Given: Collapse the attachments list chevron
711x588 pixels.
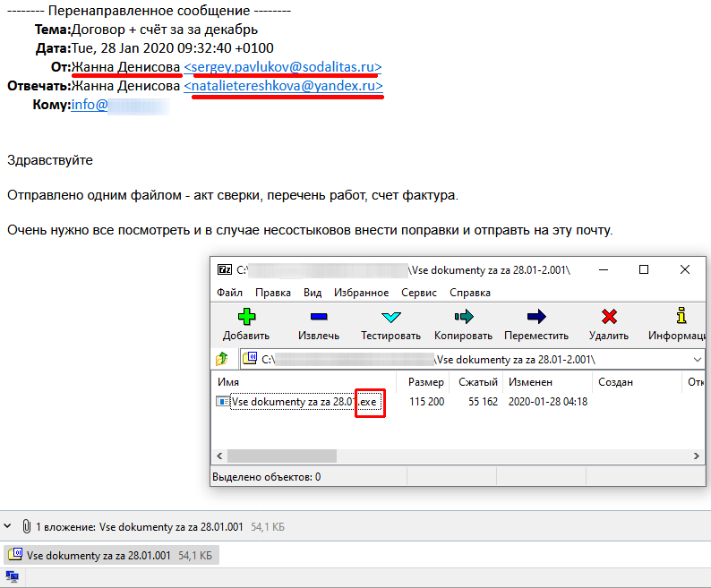Looking at the screenshot, I should coord(9,527).
